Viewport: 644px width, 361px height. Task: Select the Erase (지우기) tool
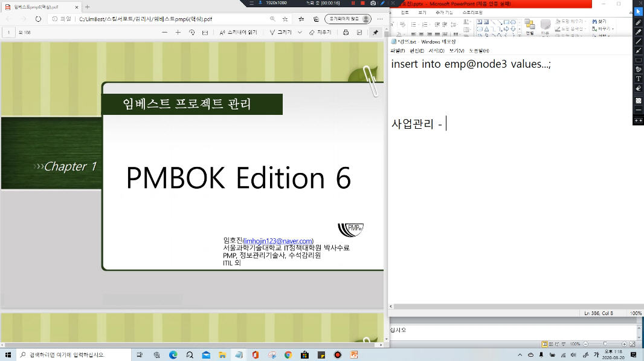320,33
